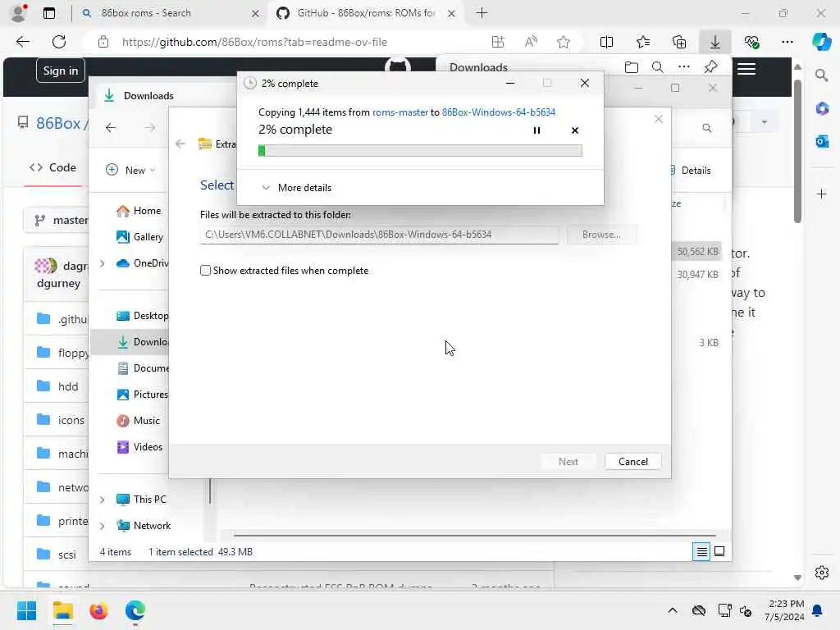Open the 86Box owner link
This screenshot has height=630, width=840.
pos(58,123)
